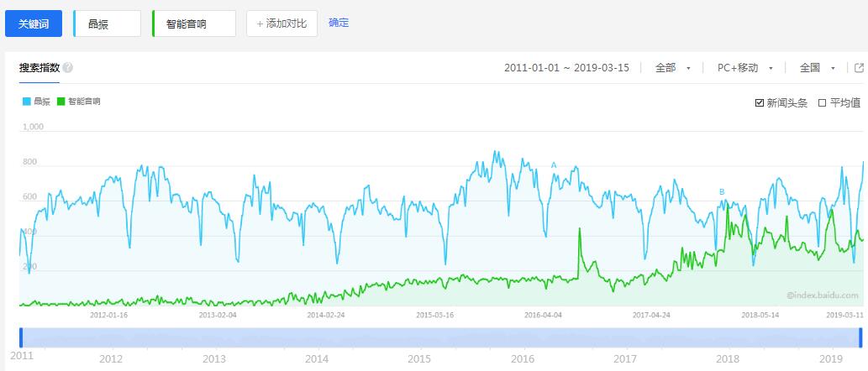Click the help icon beside 搜索指数

click(67, 68)
